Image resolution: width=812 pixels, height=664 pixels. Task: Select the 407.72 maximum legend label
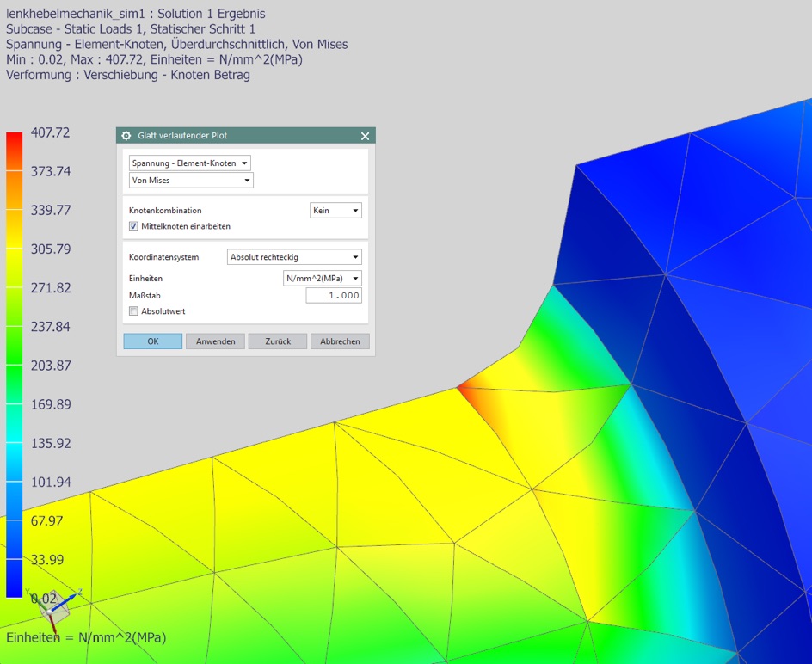(x=50, y=132)
